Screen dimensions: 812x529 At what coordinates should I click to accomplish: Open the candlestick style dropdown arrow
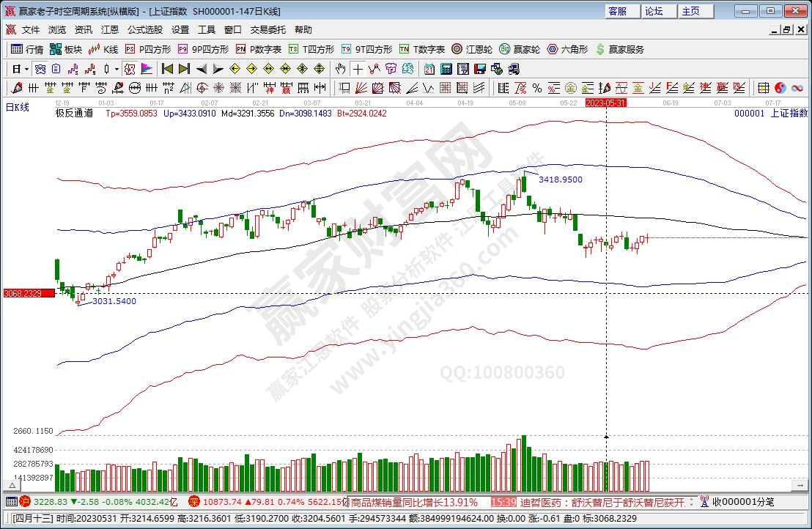tap(117, 69)
